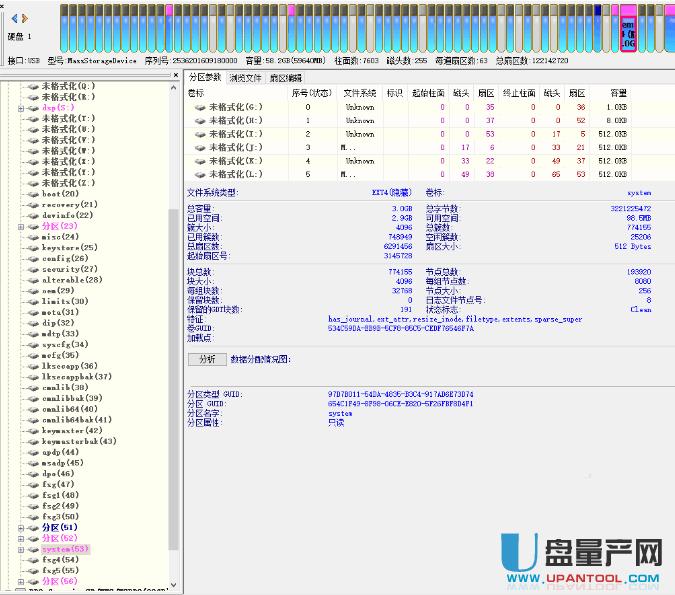675x595 pixels.
Task: Click the 分析 button
Action: click(x=206, y=359)
